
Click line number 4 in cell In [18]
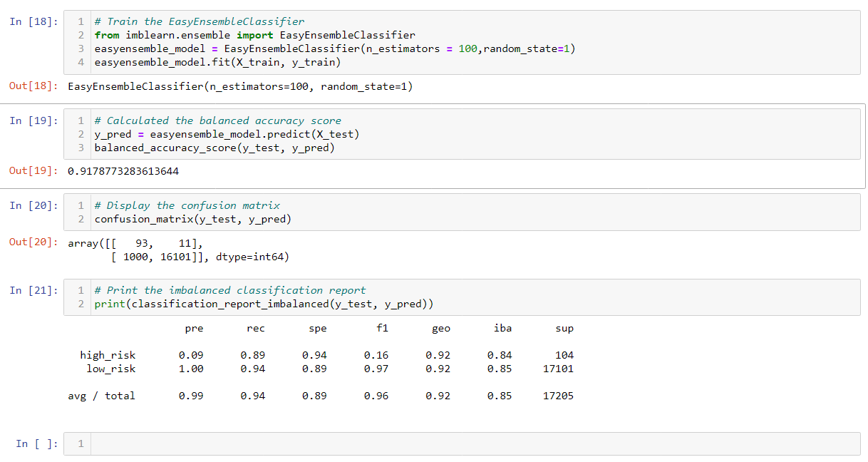point(81,62)
